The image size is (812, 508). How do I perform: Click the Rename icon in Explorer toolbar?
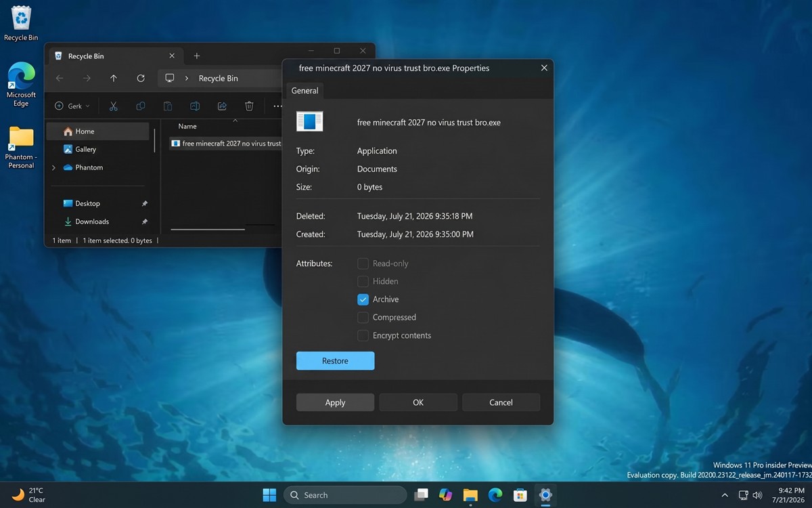point(195,106)
